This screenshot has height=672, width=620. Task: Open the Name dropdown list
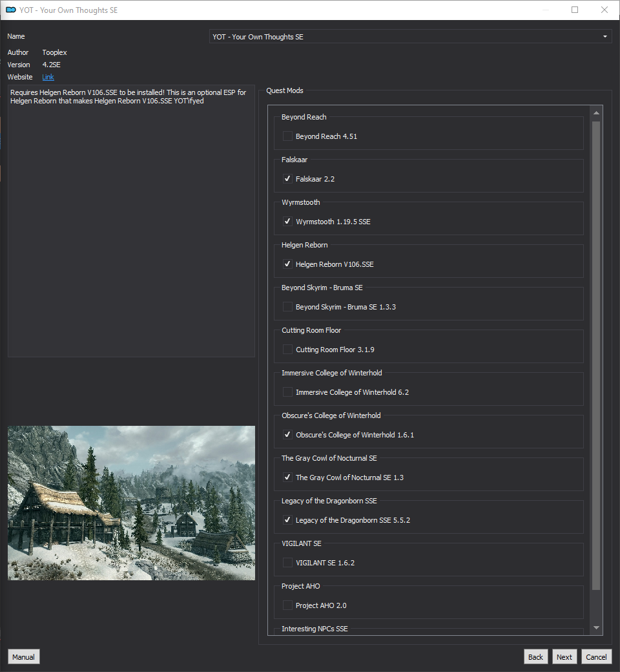click(411, 36)
